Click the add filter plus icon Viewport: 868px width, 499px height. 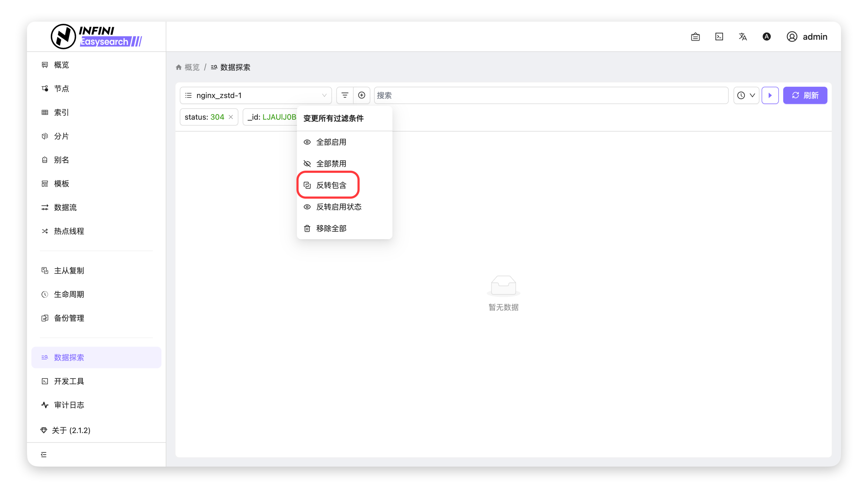click(x=361, y=95)
